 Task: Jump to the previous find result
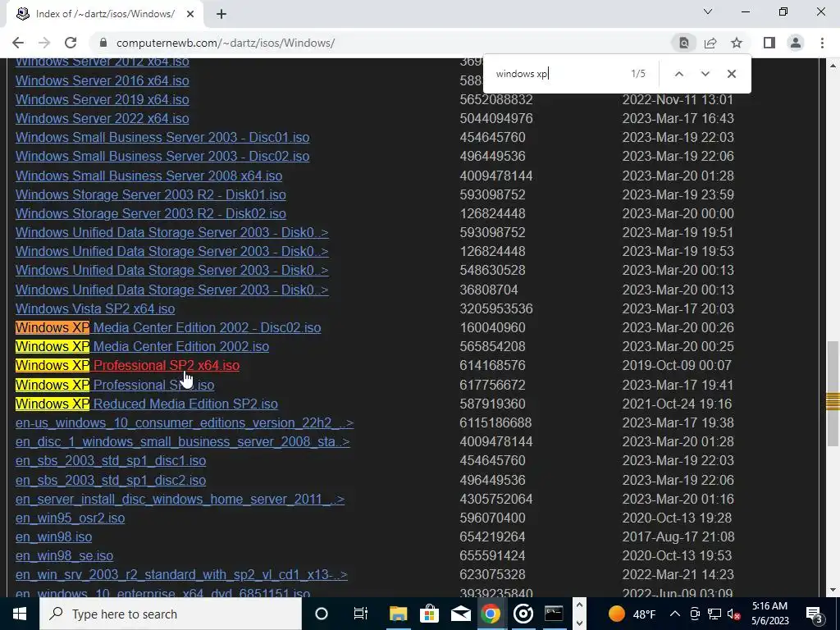click(x=678, y=74)
